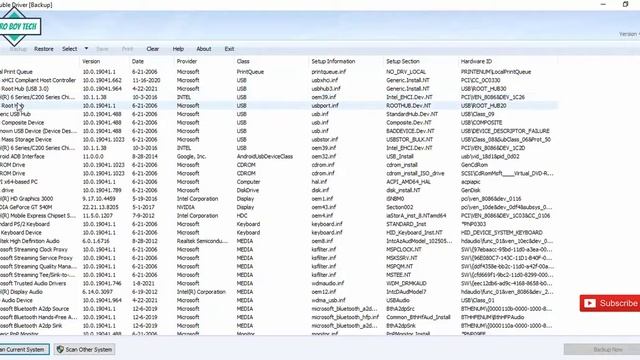640x360 pixels.
Task: Select the HD Graphics 3000 driver row
Action: coord(279,199)
